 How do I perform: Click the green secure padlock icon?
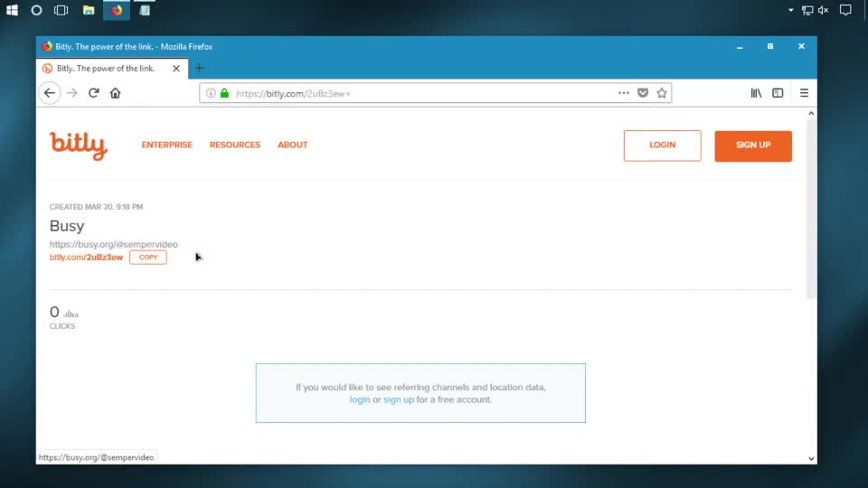coord(224,93)
